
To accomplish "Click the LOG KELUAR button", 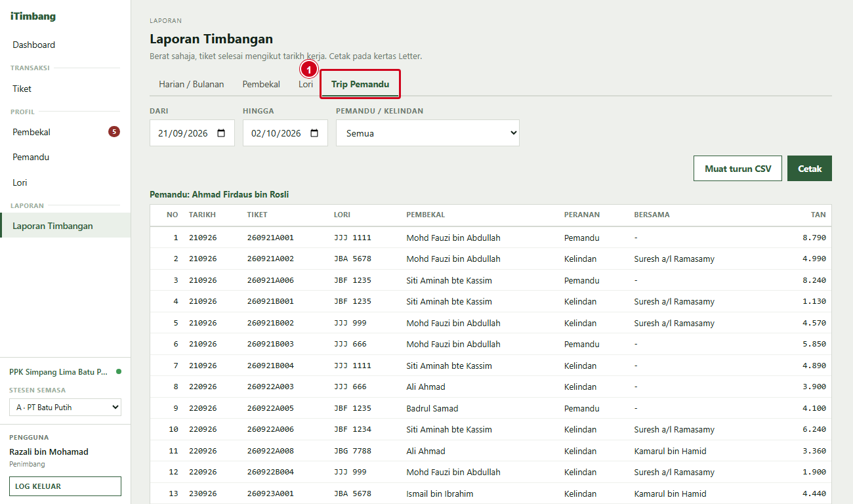I will tap(65, 486).
